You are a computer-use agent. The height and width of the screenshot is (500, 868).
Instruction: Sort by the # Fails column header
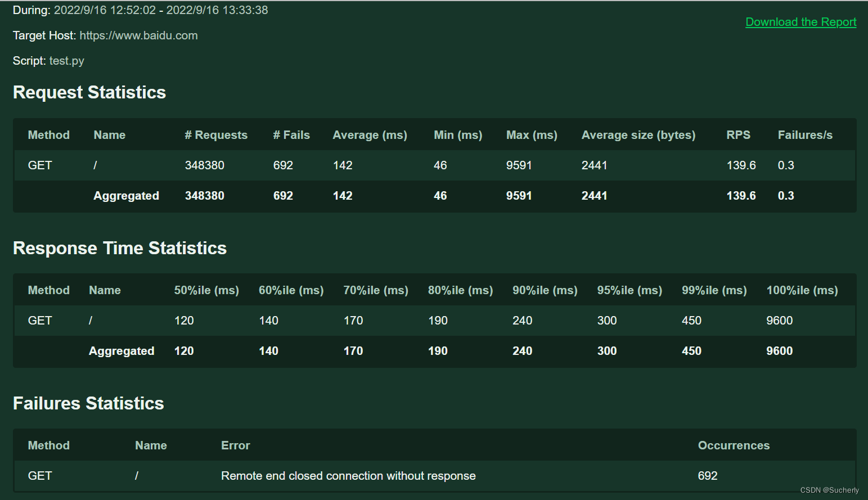pos(291,135)
